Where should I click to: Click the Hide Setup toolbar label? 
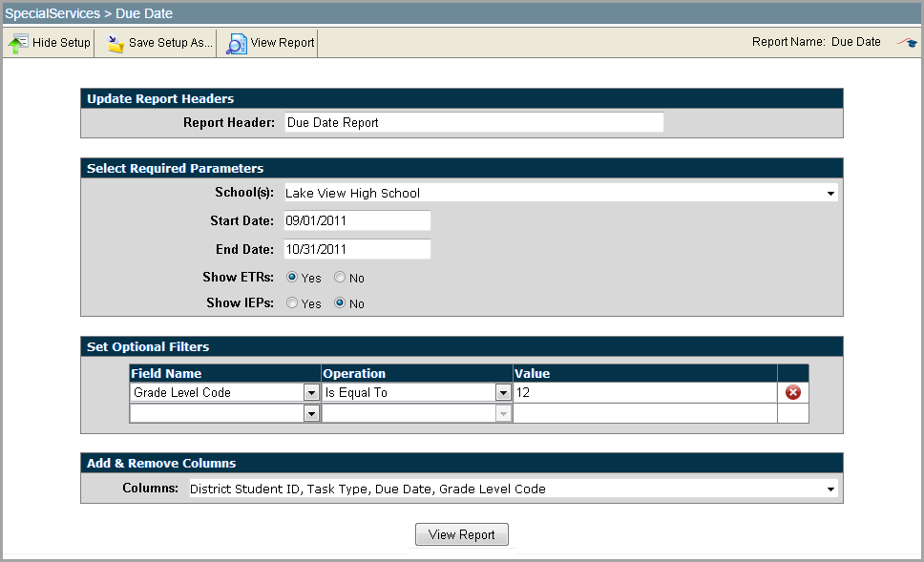click(x=61, y=43)
